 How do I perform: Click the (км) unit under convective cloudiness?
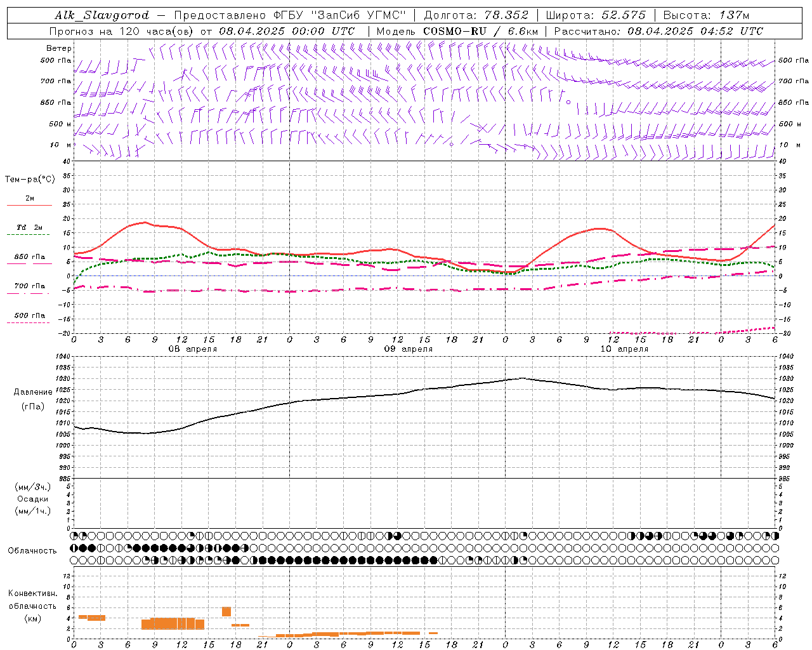[32, 618]
